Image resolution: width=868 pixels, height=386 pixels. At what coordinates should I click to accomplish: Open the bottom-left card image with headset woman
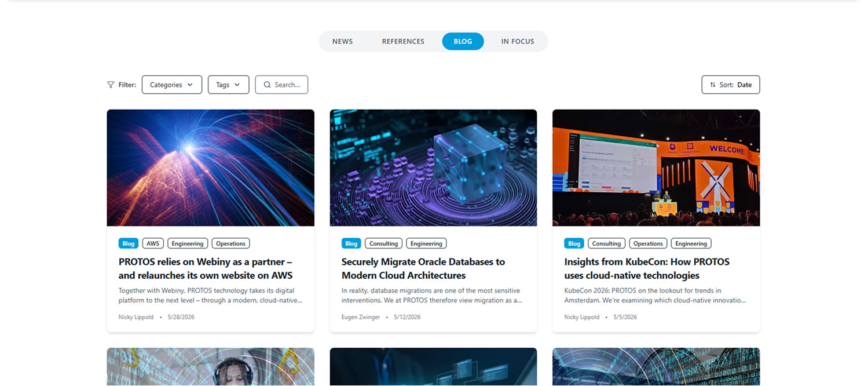tap(211, 367)
